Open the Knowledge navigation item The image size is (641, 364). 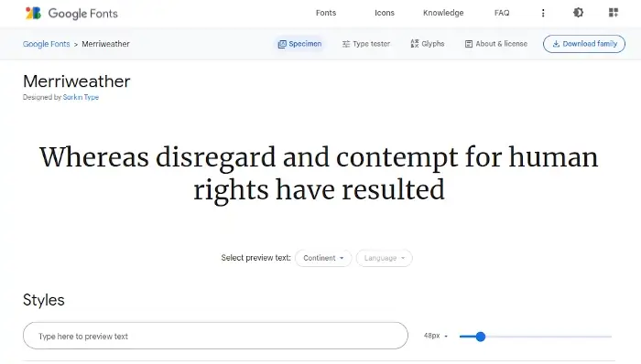point(443,13)
